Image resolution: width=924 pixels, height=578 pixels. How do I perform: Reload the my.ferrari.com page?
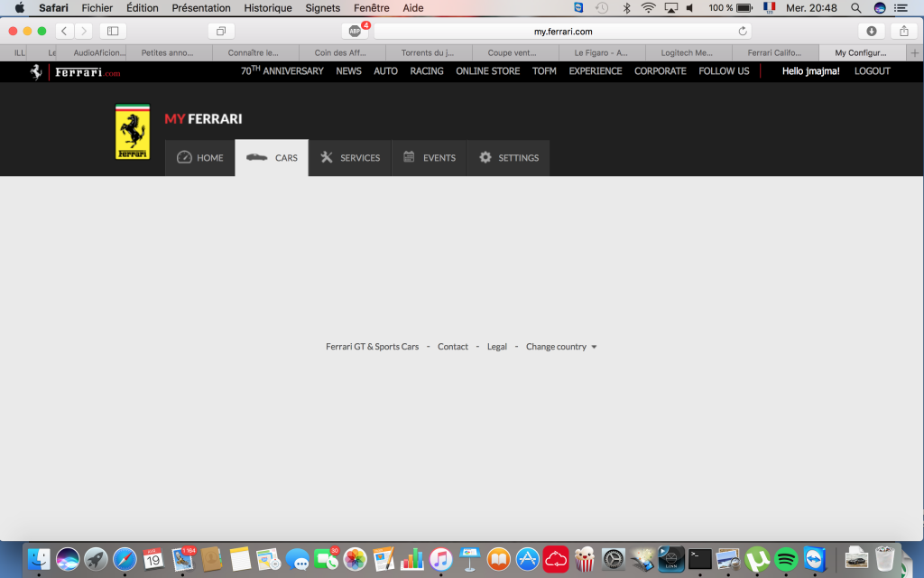click(x=743, y=32)
